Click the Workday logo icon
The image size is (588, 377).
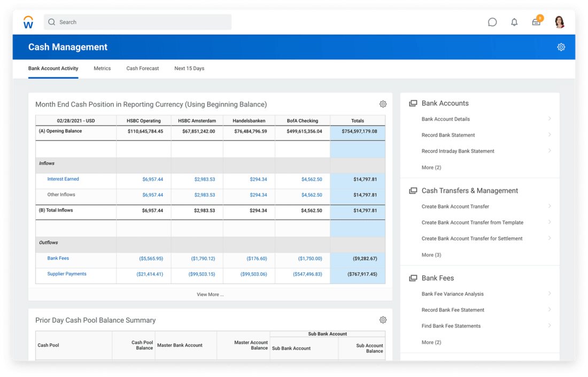pos(28,21)
